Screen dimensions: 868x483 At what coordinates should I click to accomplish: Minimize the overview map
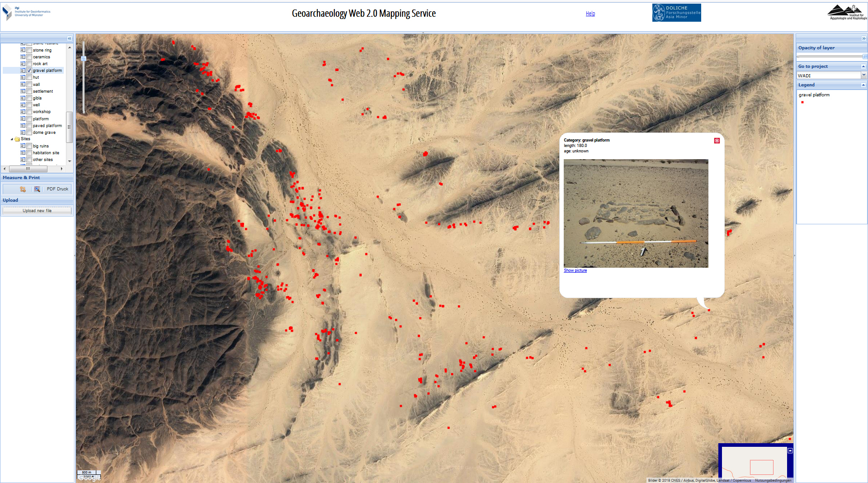(790, 450)
